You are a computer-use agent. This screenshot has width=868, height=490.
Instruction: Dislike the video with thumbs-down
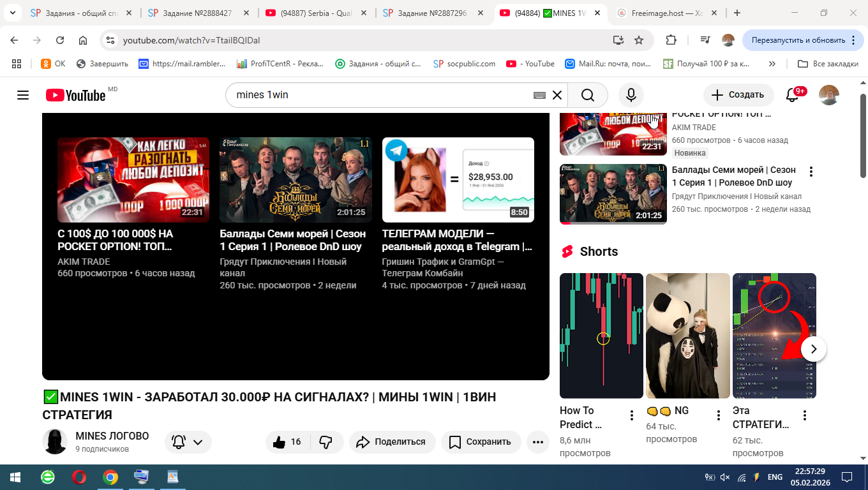pyautogui.click(x=326, y=442)
